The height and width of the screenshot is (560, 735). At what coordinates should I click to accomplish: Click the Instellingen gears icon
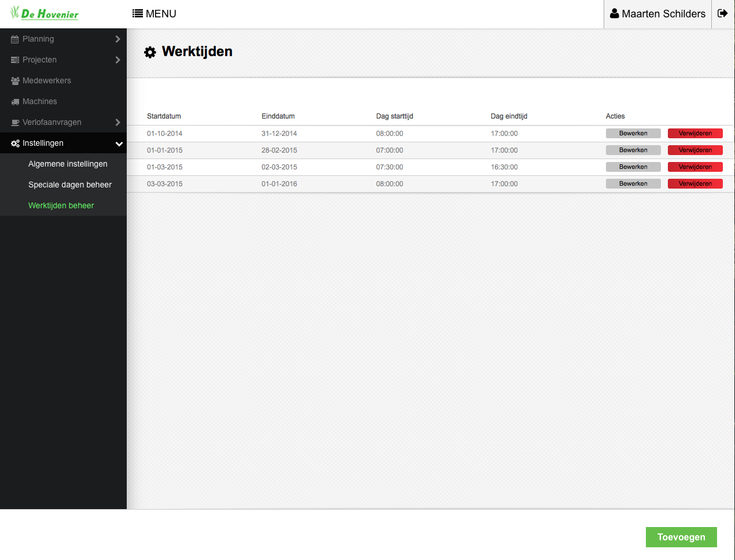[15, 143]
